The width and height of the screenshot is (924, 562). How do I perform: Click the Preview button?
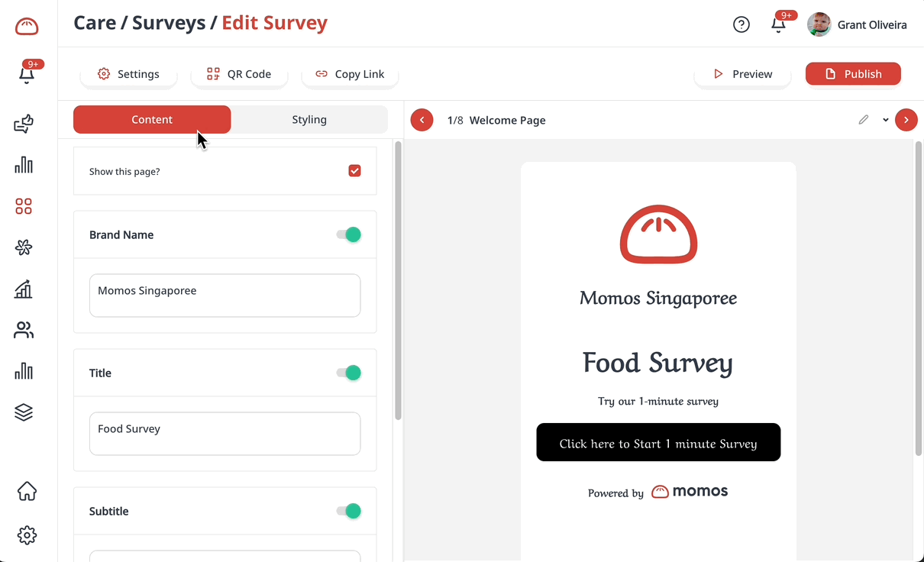[x=742, y=74]
